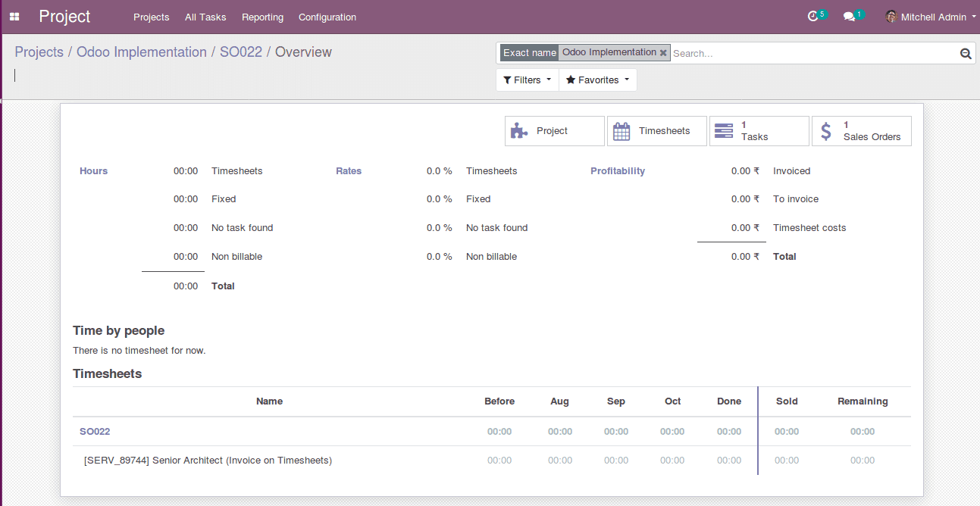The width and height of the screenshot is (980, 506).
Task: Click the Overview breadcrumb text
Action: point(303,52)
